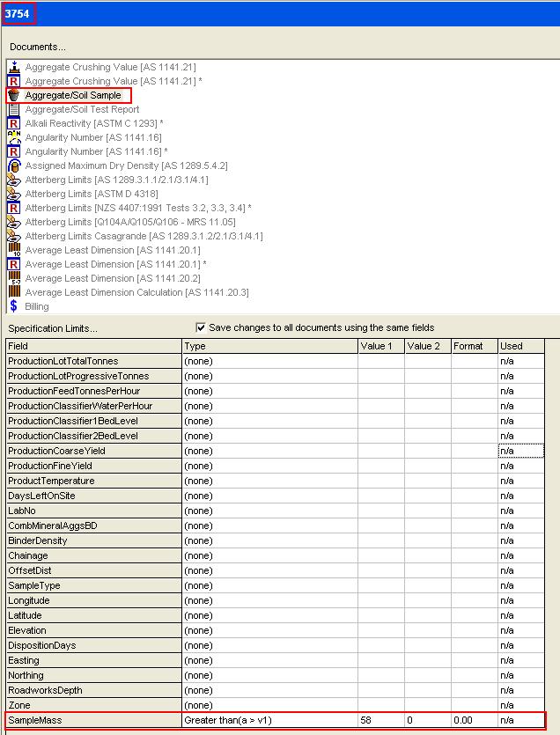Image resolution: width=560 pixels, height=735 pixels.
Task: Click the Alkali Reactivity [ASTM C 1293] icon
Action: 14,123
